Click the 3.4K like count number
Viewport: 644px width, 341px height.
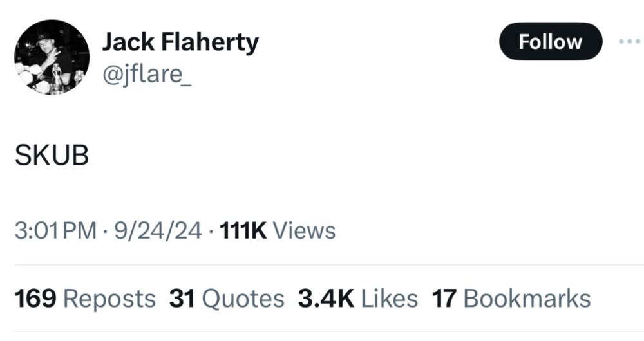(326, 299)
